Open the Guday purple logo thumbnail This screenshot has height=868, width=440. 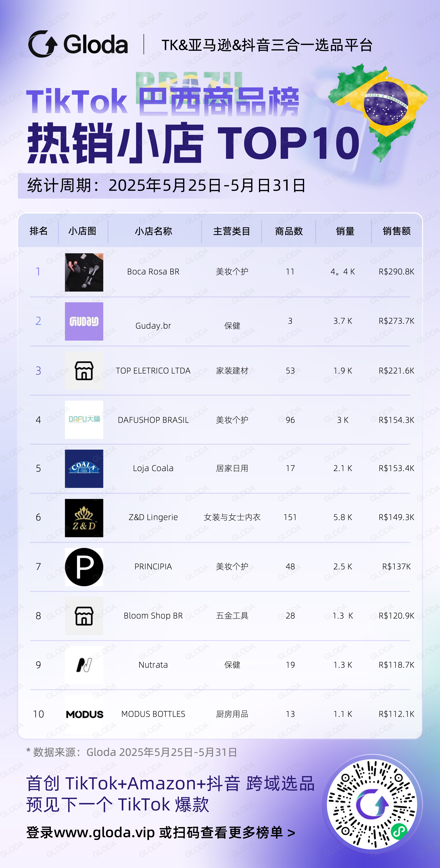84,321
